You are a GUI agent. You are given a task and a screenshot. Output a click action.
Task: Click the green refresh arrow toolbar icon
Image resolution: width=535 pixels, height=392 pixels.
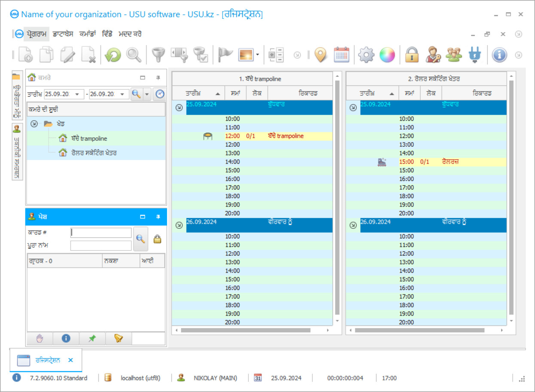click(113, 55)
